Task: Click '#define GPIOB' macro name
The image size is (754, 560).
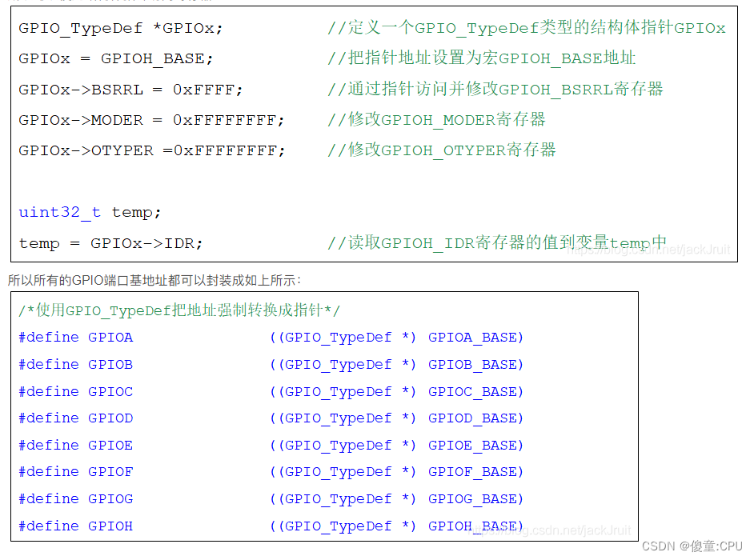Action: point(75,364)
